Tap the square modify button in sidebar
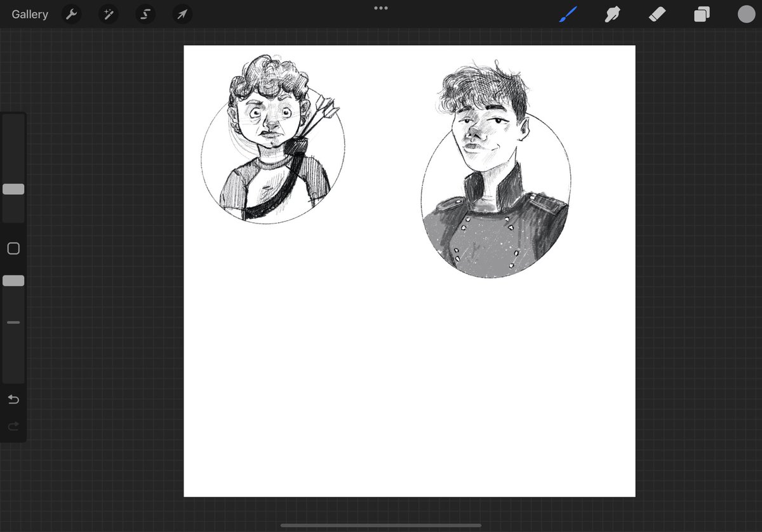The image size is (762, 532). [x=13, y=249]
